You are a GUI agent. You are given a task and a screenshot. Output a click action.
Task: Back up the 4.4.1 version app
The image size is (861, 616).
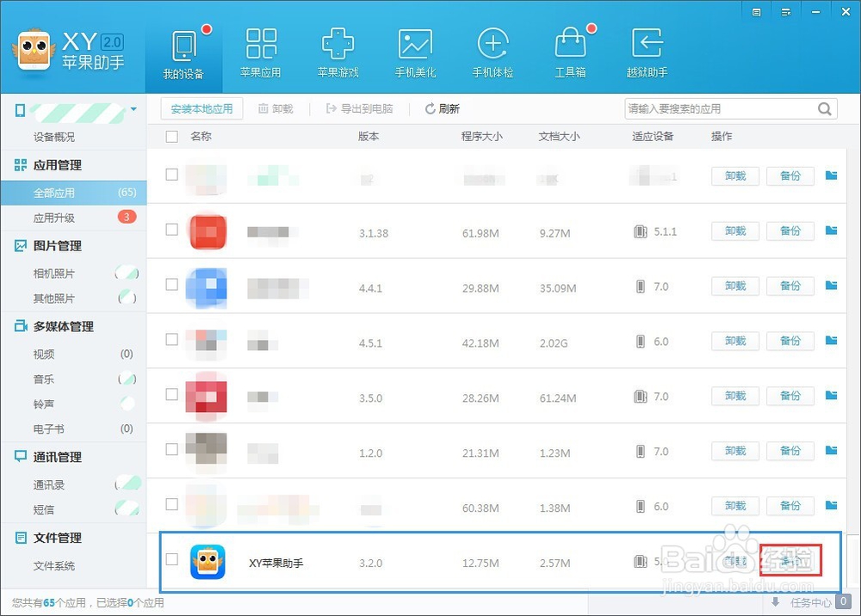coord(790,286)
